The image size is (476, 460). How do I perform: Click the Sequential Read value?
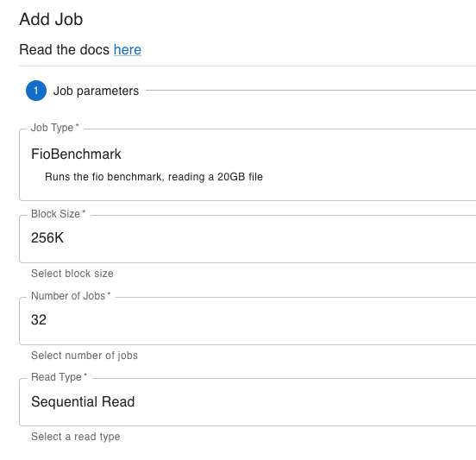(83, 401)
